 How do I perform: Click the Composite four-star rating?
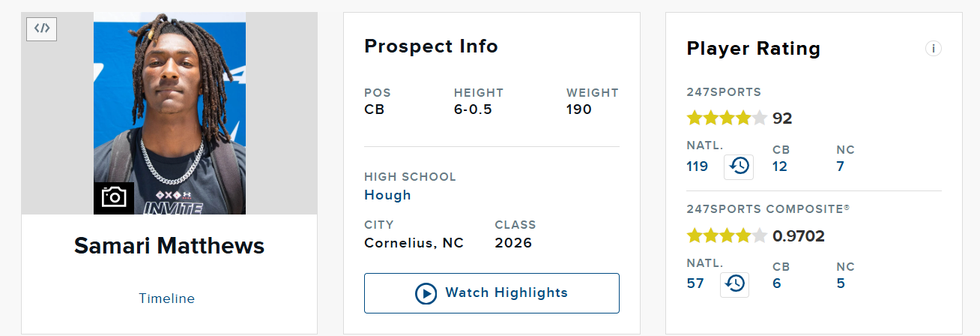point(727,235)
